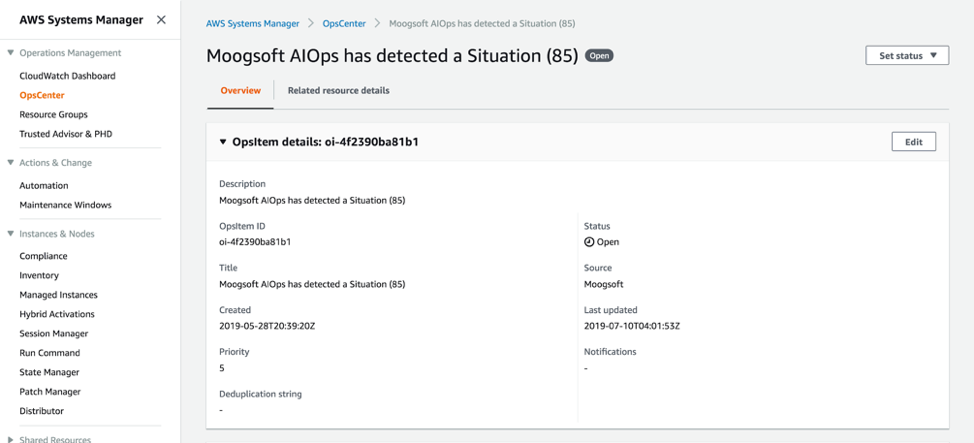Image resolution: width=974 pixels, height=443 pixels.
Task: Open CloudWatch Dashboard in sidebar
Action: click(67, 76)
